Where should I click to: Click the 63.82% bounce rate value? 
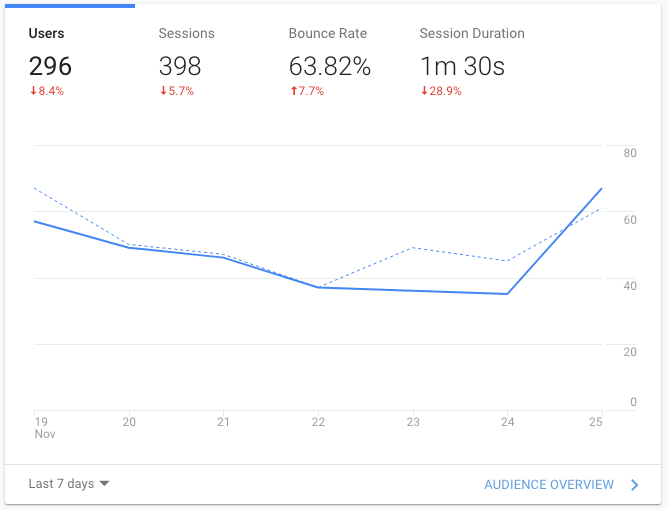tap(330, 67)
